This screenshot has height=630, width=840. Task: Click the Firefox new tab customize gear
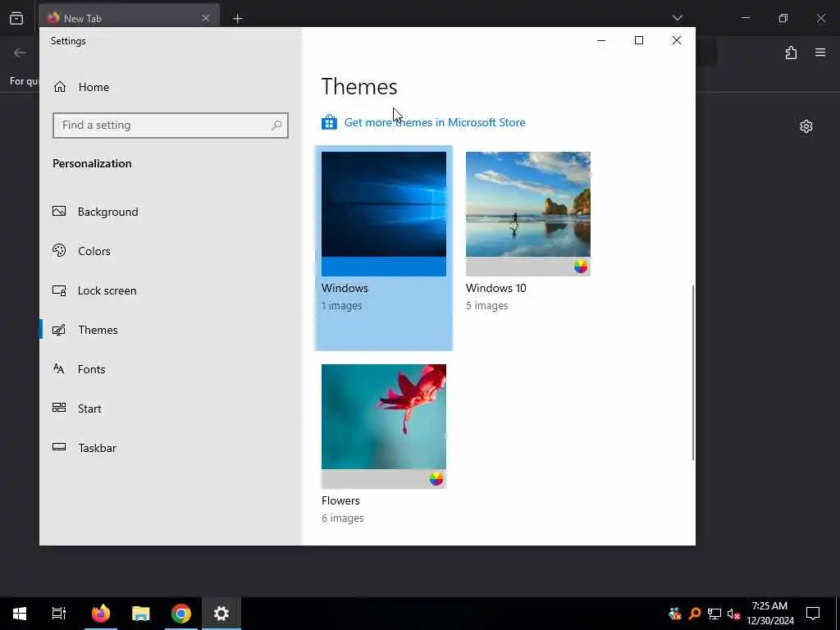tap(806, 126)
